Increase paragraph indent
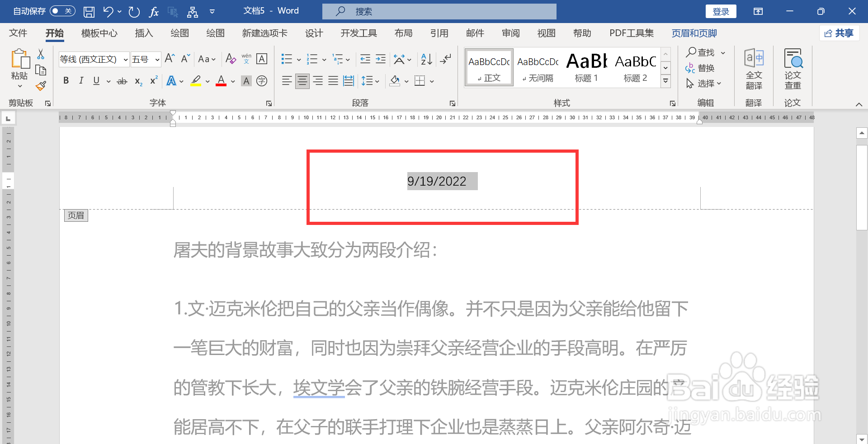Screen dimensions: 868x444 coord(381,59)
